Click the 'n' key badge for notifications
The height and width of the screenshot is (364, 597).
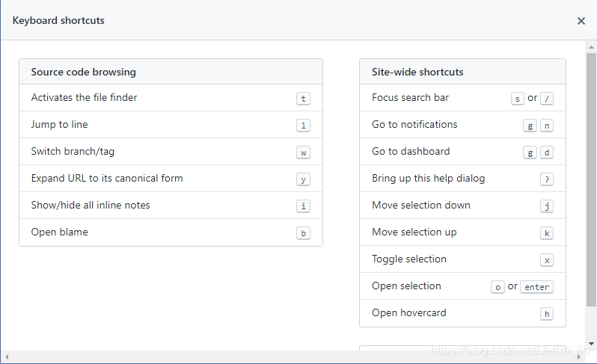click(547, 126)
